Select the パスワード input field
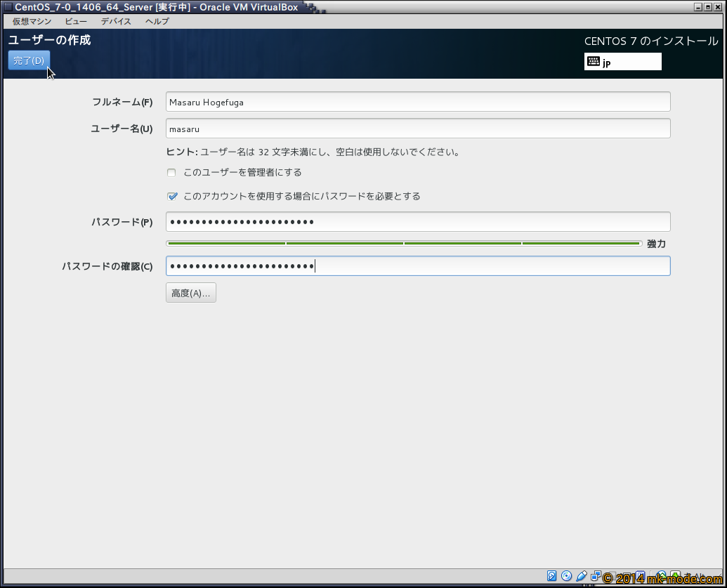 (x=418, y=222)
